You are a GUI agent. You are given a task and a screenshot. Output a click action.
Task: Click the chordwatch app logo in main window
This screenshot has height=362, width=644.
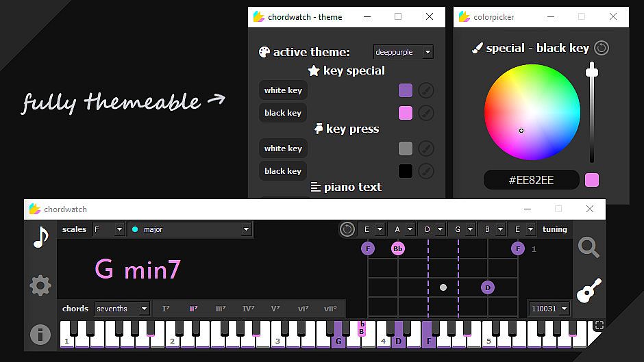34,209
